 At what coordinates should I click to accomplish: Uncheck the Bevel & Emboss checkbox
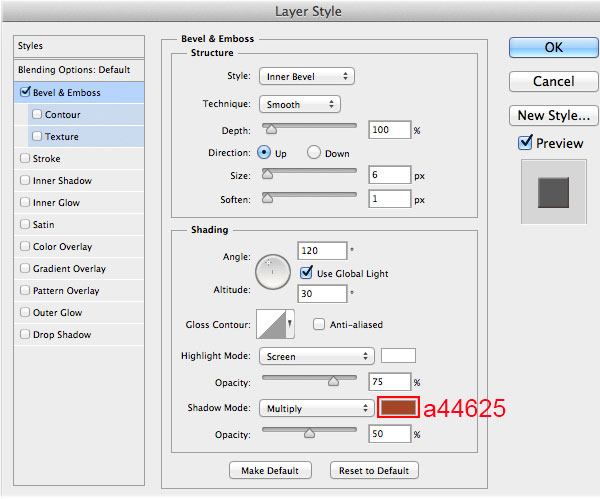pyautogui.click(x=25, y=92)
